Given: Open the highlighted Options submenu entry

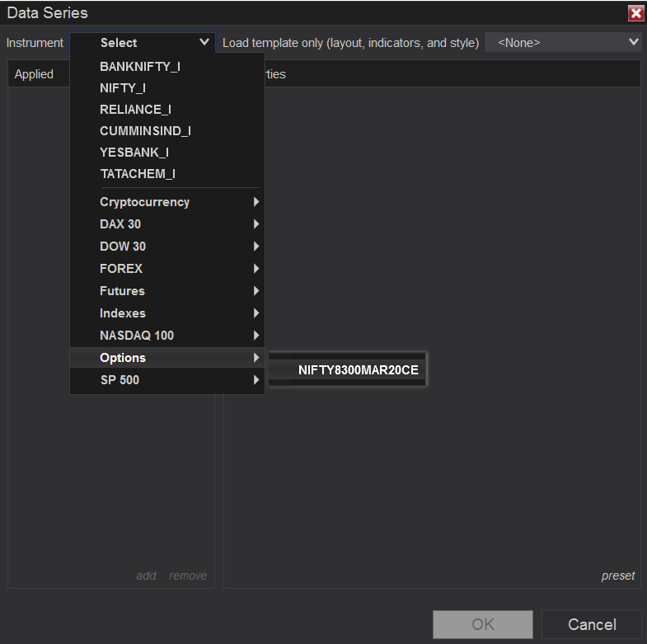Looking at the screenshot, I should point(167,358).
